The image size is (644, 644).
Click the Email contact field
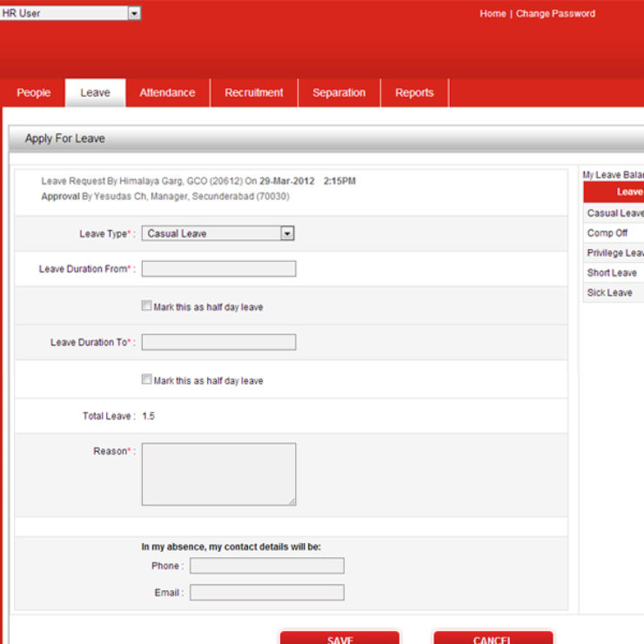(266, 593)
